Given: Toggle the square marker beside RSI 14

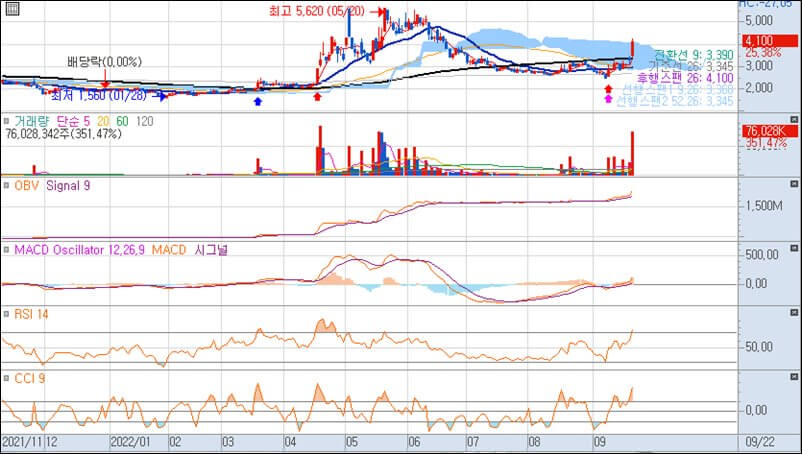Looking at the screenshot, I should [6, 314].
